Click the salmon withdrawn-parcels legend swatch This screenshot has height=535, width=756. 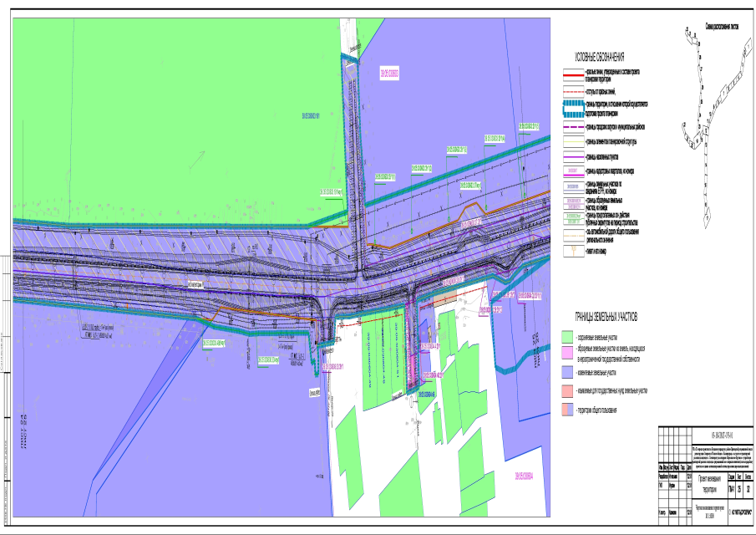pyautogui.click(x=566, y=390)
